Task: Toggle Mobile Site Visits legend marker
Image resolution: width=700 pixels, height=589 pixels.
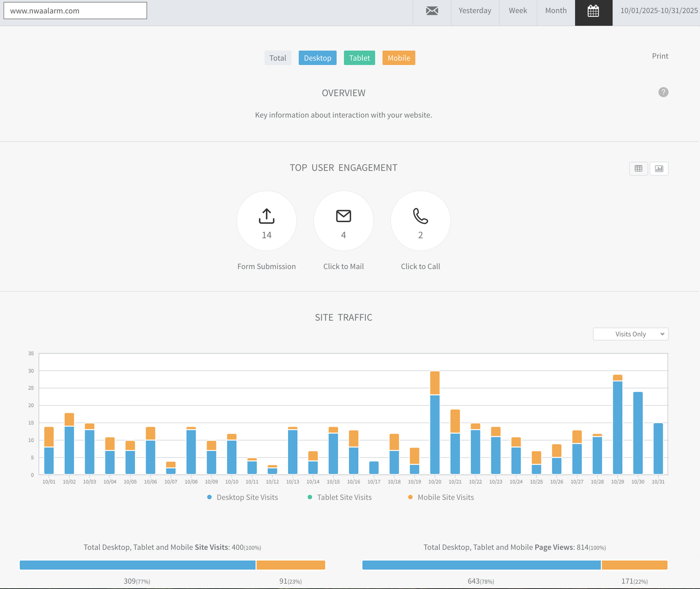Action: point(411,497)
